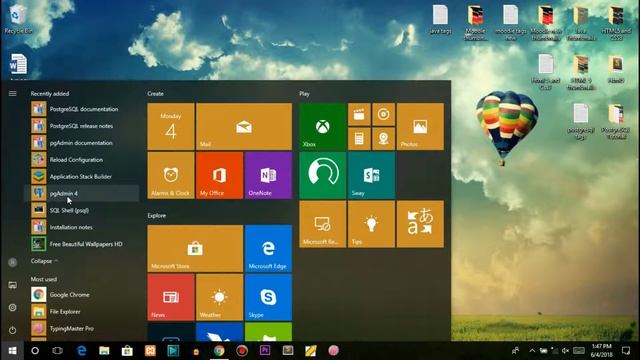Launch the Calculator small tile

359,139
